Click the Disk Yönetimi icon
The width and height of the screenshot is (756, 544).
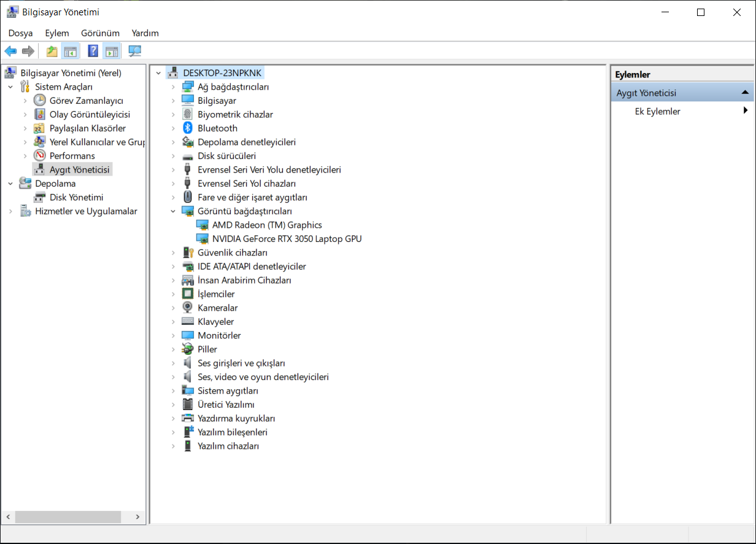point(39,197)
